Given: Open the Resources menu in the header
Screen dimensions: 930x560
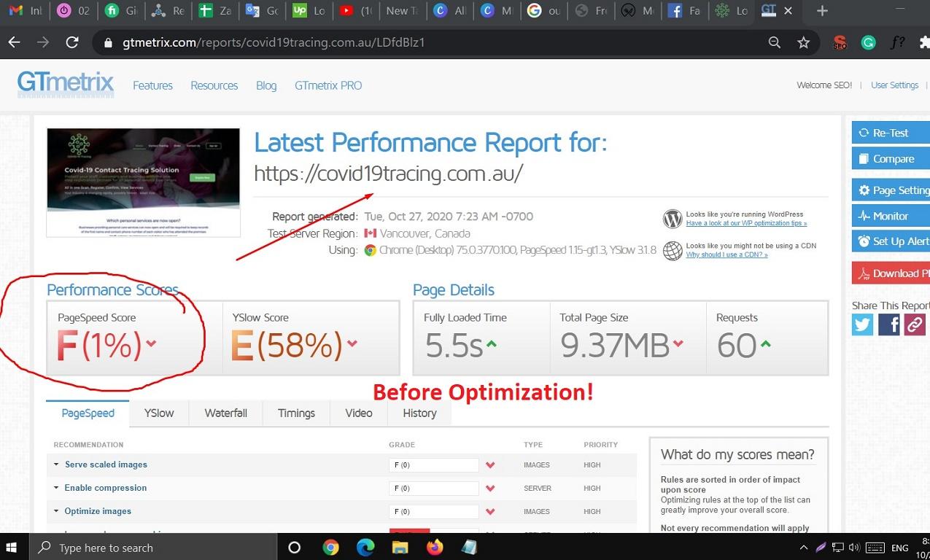Looking at the screenshot, I should tap(214, 85).
